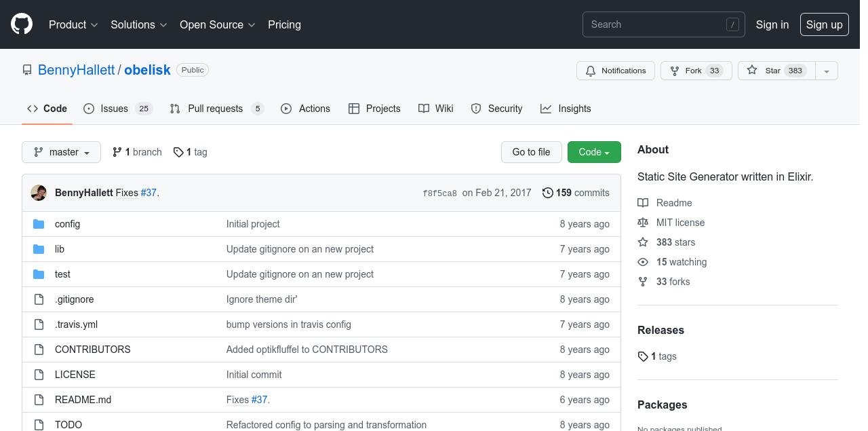View the 1 branch link
868x431 pixels.
137,152
